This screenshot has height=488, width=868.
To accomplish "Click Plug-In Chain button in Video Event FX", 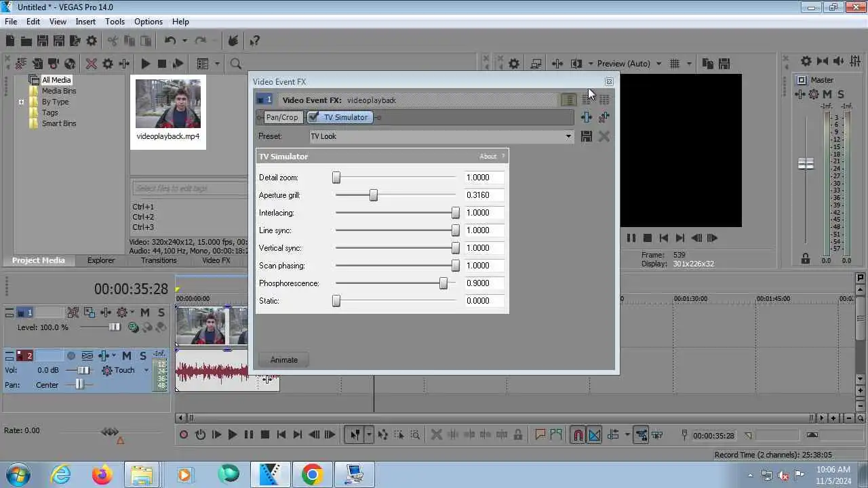I will pyautogui.click(x=587, y=117).
